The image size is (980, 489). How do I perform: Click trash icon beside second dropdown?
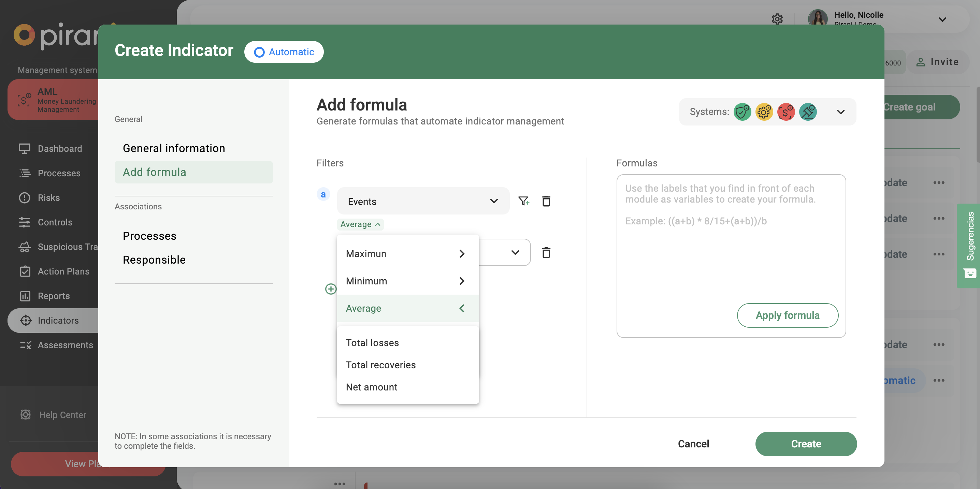click(x=546, y=252)
